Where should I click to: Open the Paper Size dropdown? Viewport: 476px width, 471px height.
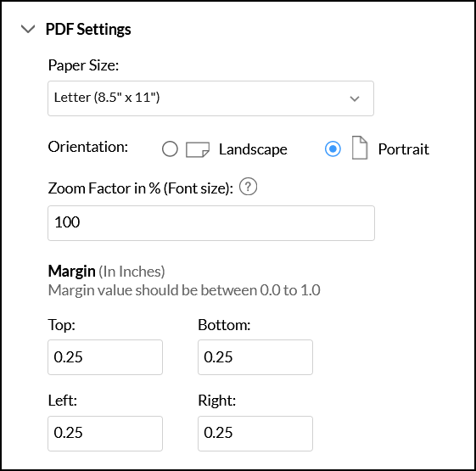coord(210,98)
